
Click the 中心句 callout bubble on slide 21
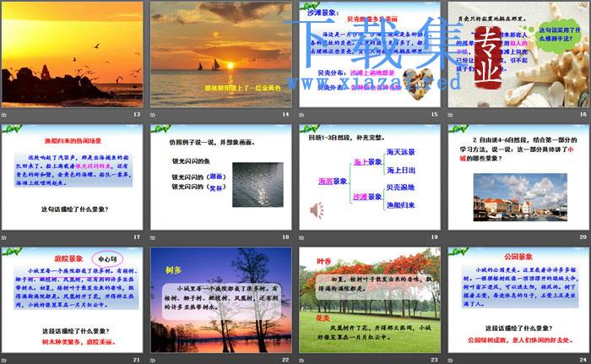(x=107, y=259)
